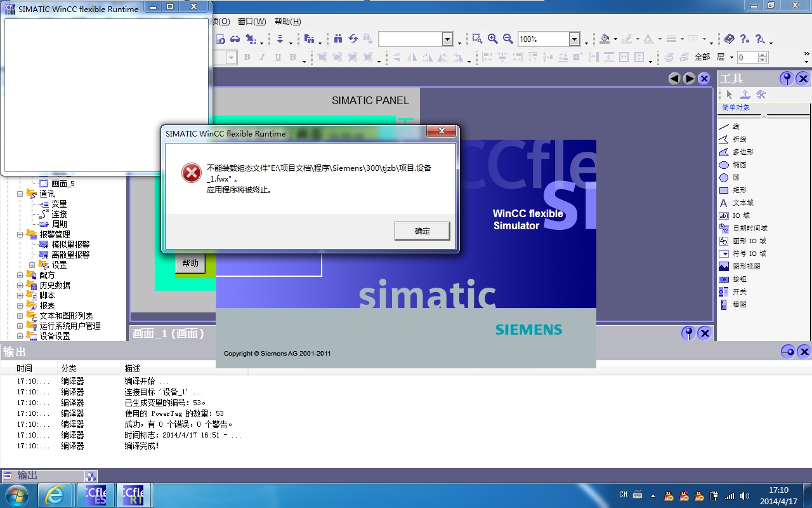
Task: Click the stamp icon in 工具 panel header
Action: point(745,95)
